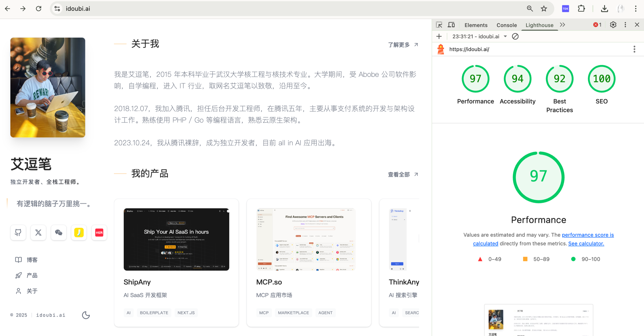Open the WeChat icon button
Screen dimensions: 644x336
pos(59,233)
